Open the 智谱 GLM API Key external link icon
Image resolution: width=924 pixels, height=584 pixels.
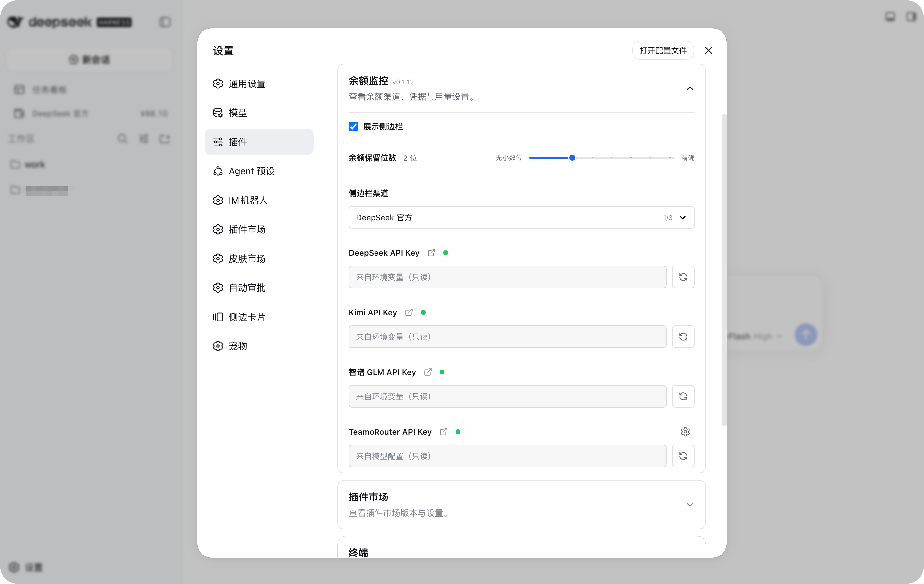point(428,372)
